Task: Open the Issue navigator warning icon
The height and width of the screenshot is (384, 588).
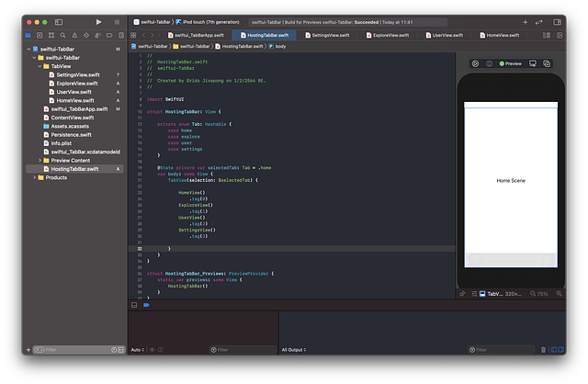Action: coord(74,35)
